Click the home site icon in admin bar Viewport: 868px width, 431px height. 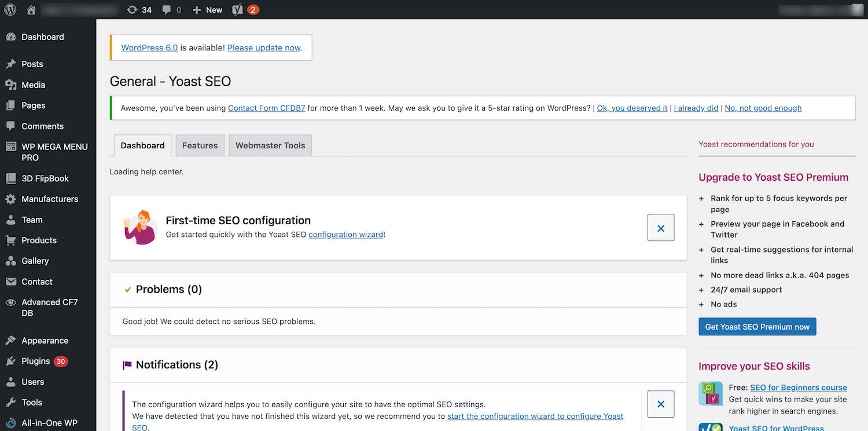coord(31,10)
